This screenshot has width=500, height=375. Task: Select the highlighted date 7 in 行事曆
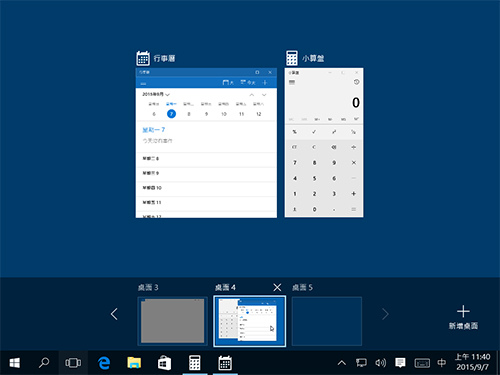coord(171,114)
